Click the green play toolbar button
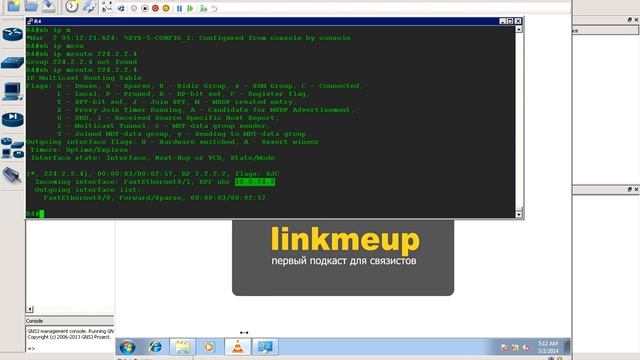 pyautogui.click(x=190, y=8)
